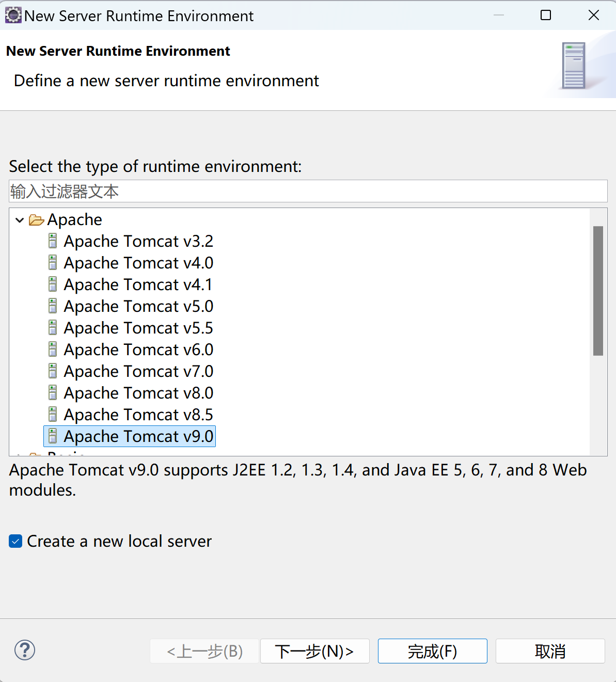
Task: Maximize the New Server Runtime Environment dialog
Action: tap(546, 15)
